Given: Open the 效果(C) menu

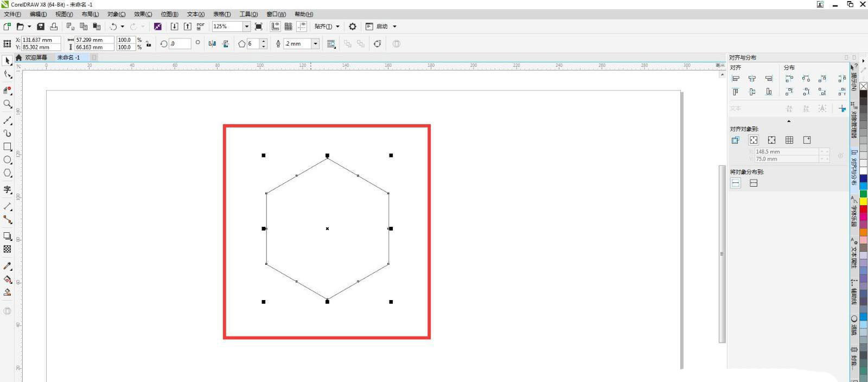Looking at the screenshot, I should point(143,14).
